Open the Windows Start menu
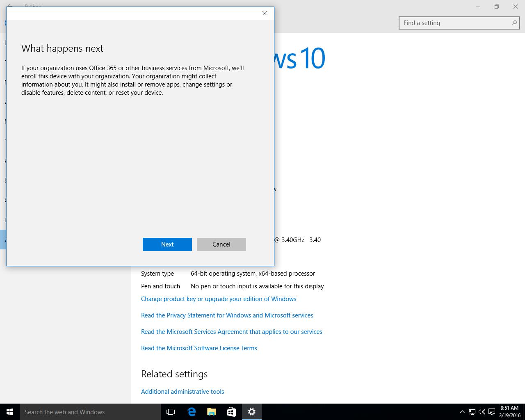Image resolution: width=525 pixels, height=420 pixels. (x=10, y=412)
